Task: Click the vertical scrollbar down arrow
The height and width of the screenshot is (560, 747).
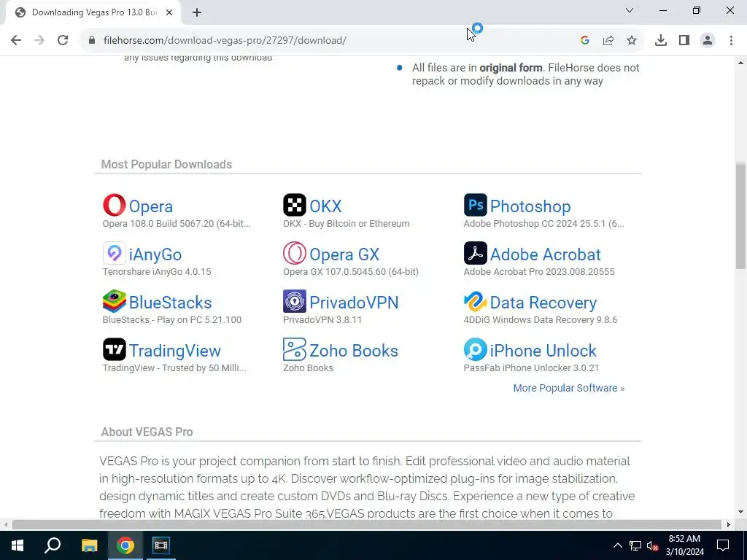Action: [740, 512]
